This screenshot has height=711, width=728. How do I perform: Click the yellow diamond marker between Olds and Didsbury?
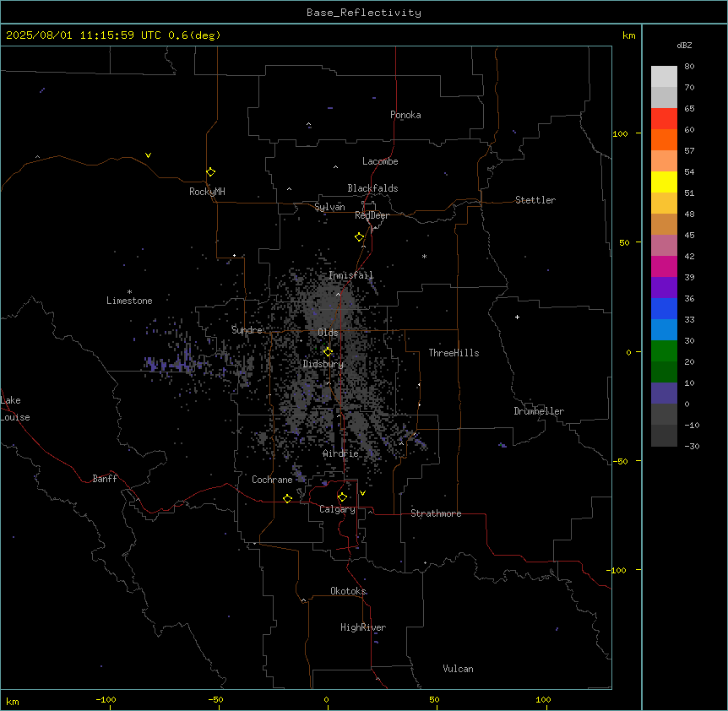[329, 352]
